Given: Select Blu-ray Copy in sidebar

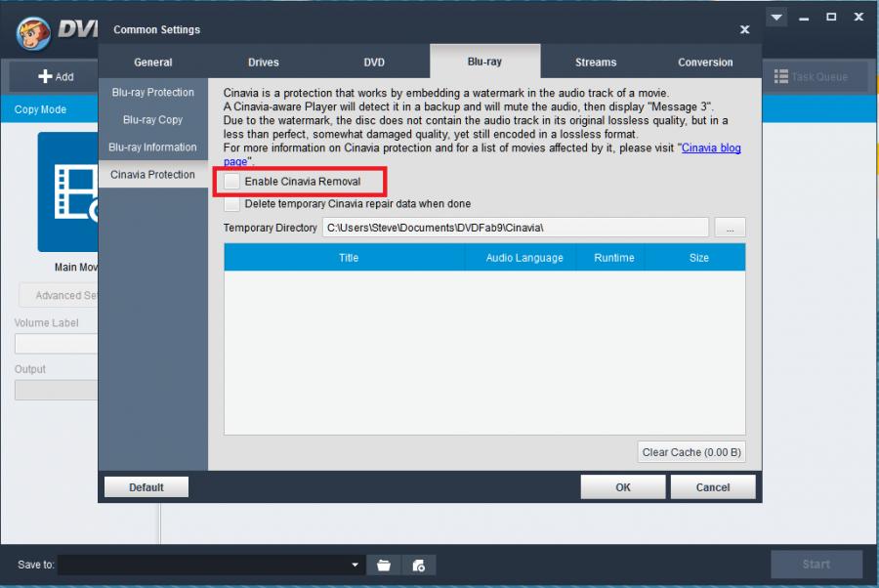Looking at the screenshot, I should pos(153,120).
